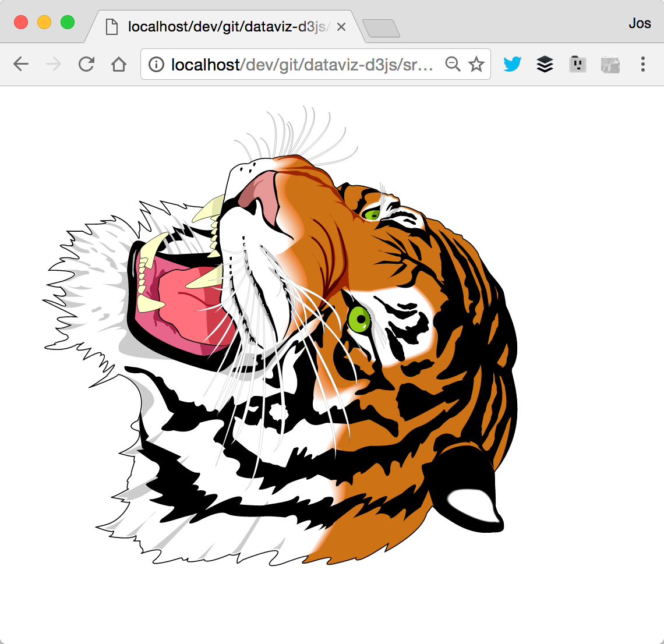This screenshot has width=664, height=644.
Task: Open the Twitter extension
Action: point(512,65)
